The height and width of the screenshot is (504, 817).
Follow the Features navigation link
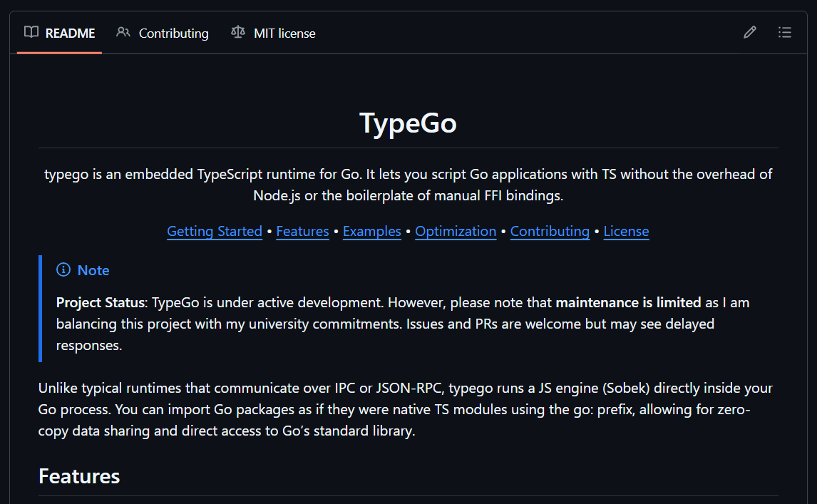coord(302,231)
